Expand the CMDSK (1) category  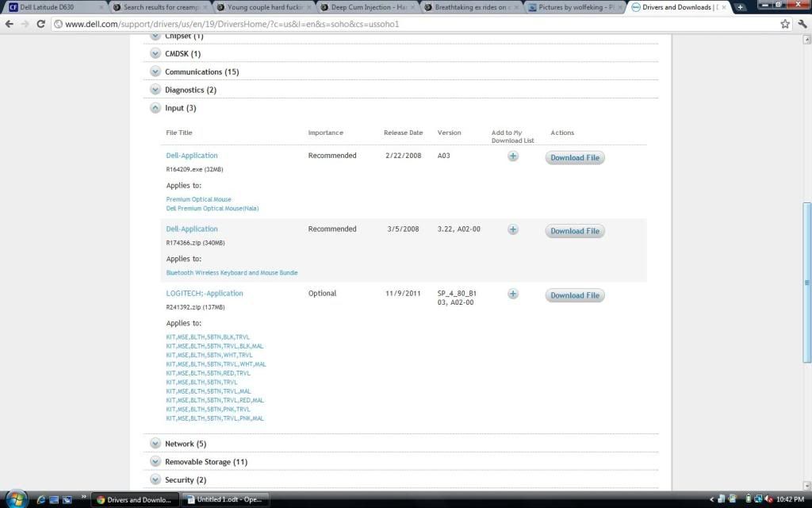click(x=155, y=53)
